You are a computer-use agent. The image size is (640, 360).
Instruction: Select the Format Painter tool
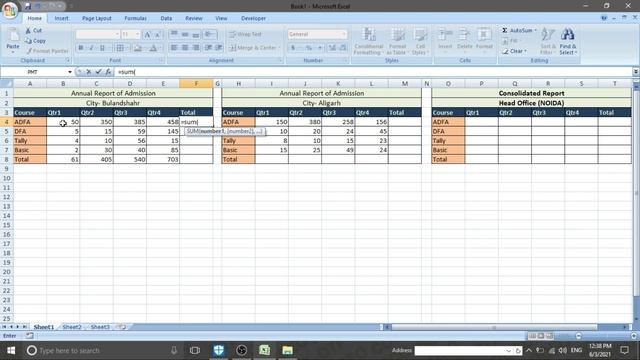46,51
